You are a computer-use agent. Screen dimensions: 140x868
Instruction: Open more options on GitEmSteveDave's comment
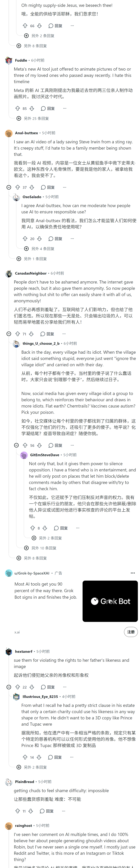coord(77,528)
